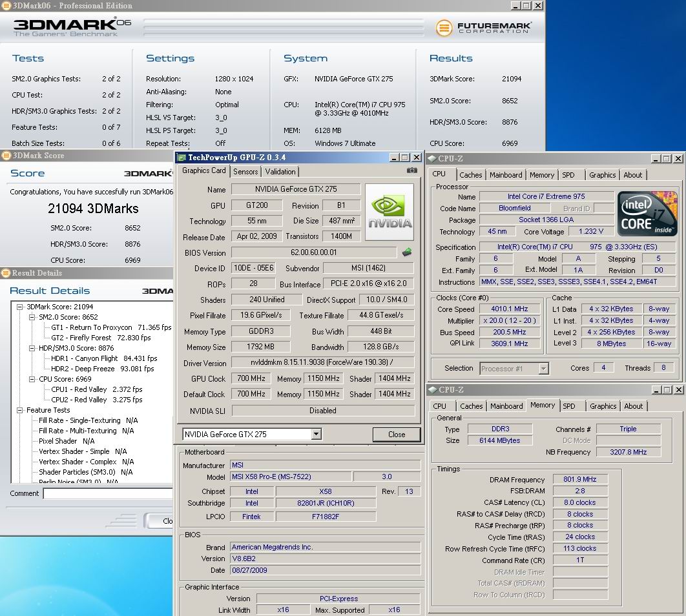This screenshot has height=616, width=686.
Task: Click the Intel Core i7 logo in CPU-Z
Action: click(x=647, y=214)
